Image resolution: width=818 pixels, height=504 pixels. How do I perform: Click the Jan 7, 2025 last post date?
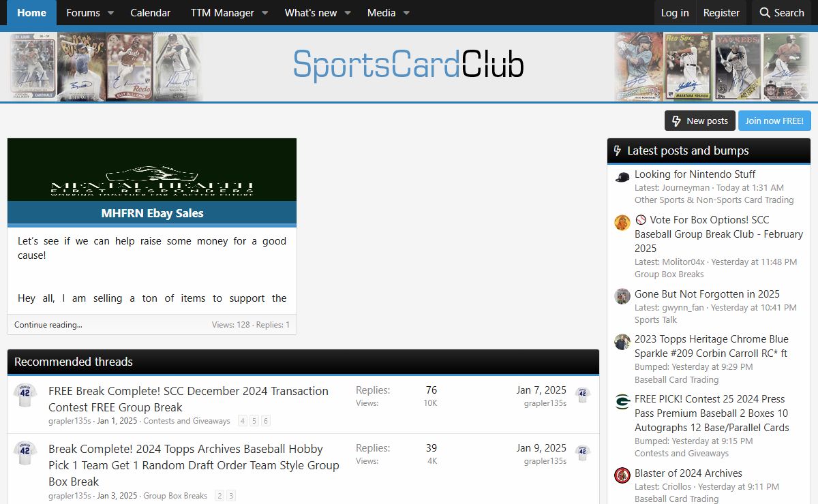click(x=541, y=390)
